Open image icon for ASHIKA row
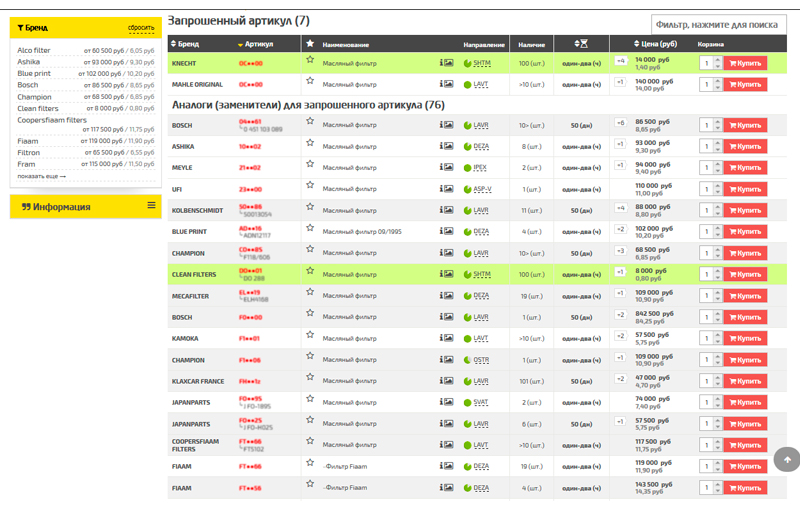The image size is (800, 510). (448, 146)
